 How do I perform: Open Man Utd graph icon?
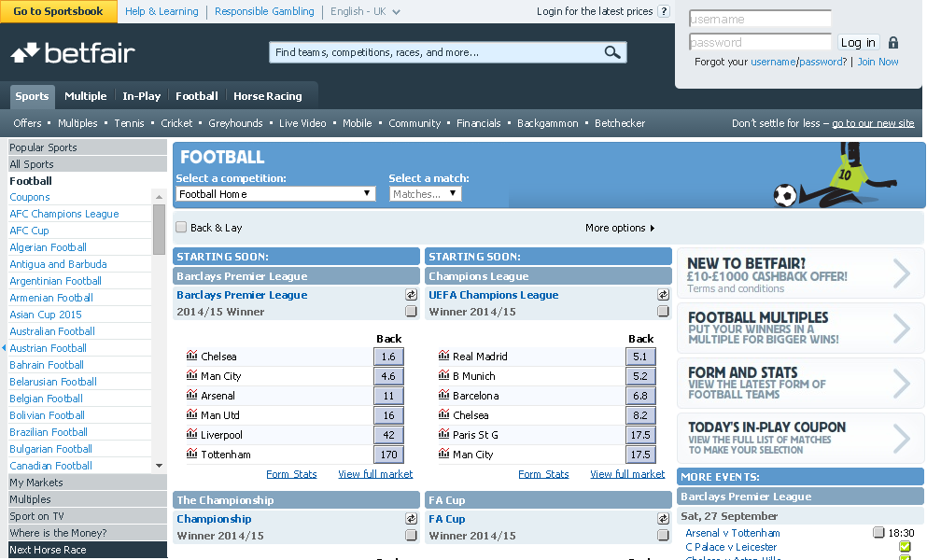coord(191,414)
